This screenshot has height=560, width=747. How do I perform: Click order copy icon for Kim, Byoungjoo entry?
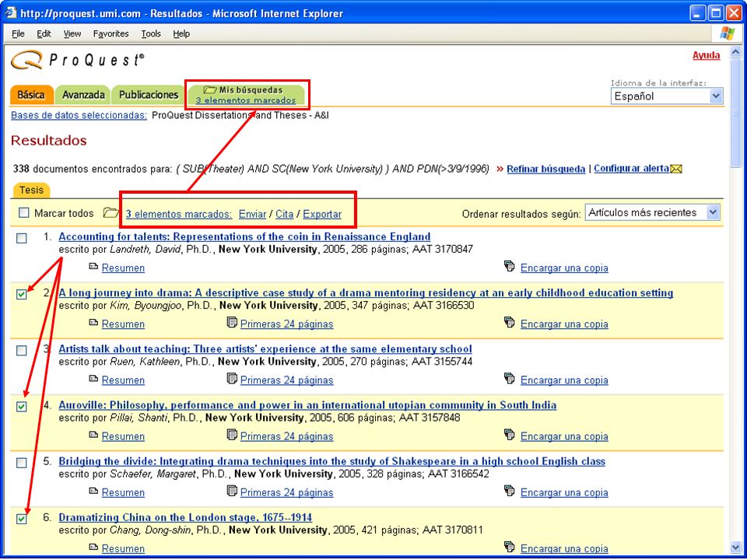point(509,323)
